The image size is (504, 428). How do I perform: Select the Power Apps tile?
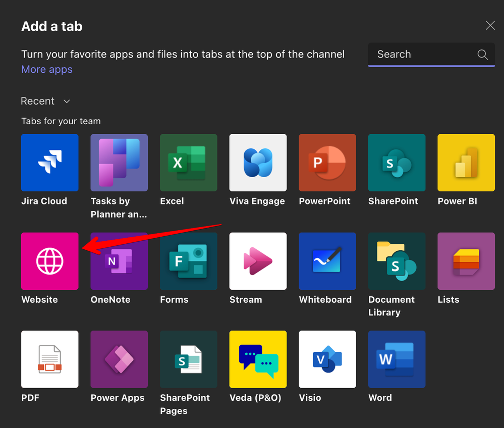tap(119, 359)
